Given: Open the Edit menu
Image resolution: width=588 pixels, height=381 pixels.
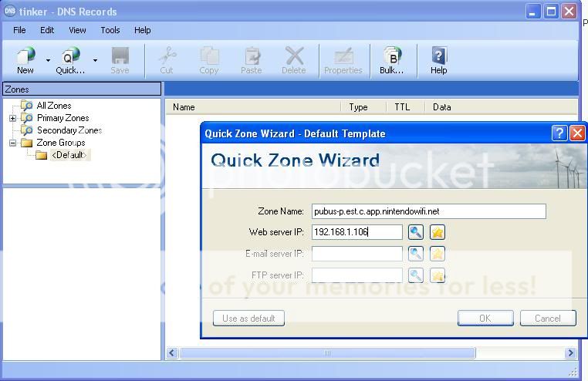Looking at the screenshot, I should (x=47, y=30).
